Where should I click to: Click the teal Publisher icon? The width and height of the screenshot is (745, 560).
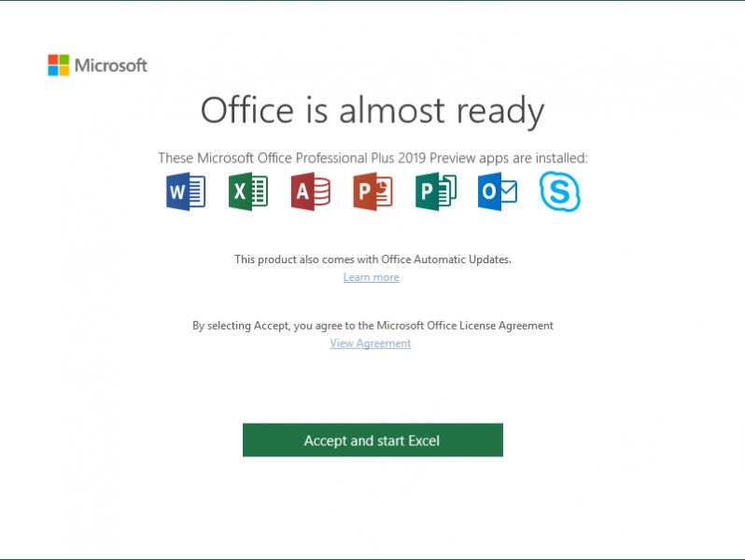pos(435,191)
